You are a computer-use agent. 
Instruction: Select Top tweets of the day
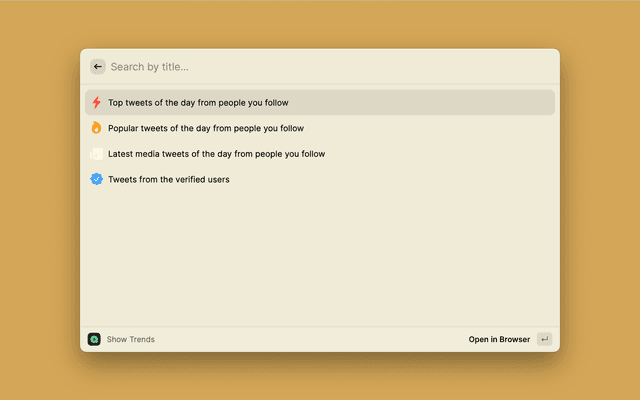198,102
